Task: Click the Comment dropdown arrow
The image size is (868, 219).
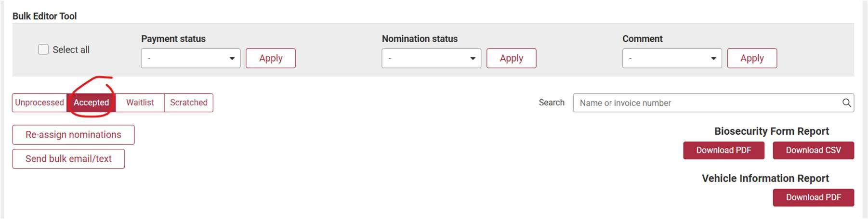Action: (x=713, y=59)
